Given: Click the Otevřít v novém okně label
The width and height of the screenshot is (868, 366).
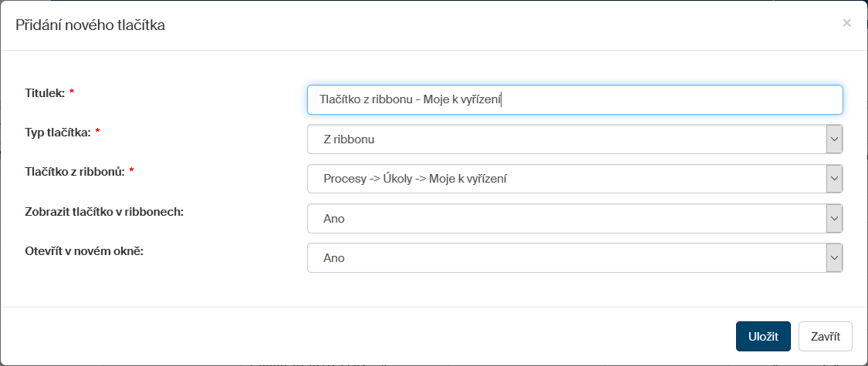Looking at the screenshot, I should click(x=84, y=250).
